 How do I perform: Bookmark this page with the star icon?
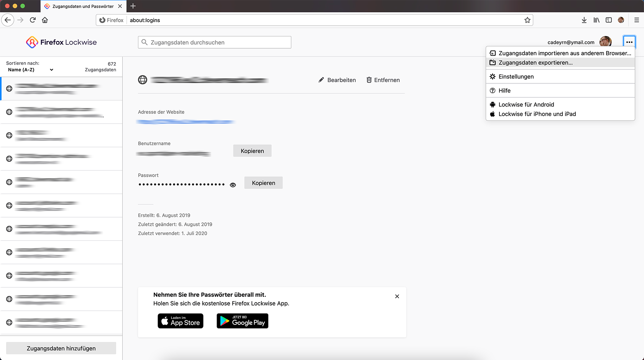(x=527, y=20)
